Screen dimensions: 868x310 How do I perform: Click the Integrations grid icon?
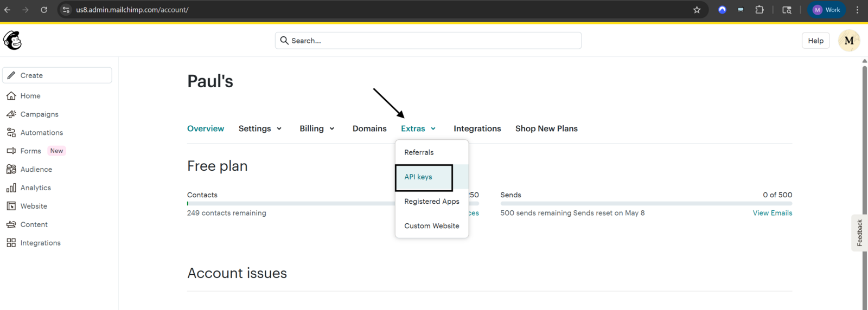pyautogui.click(x=11, y=243)
